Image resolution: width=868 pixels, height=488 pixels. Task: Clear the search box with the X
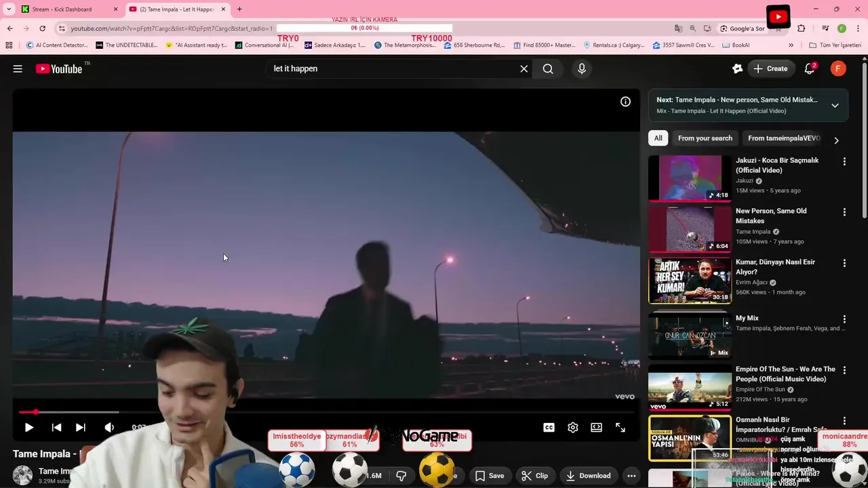pos(524,68)
